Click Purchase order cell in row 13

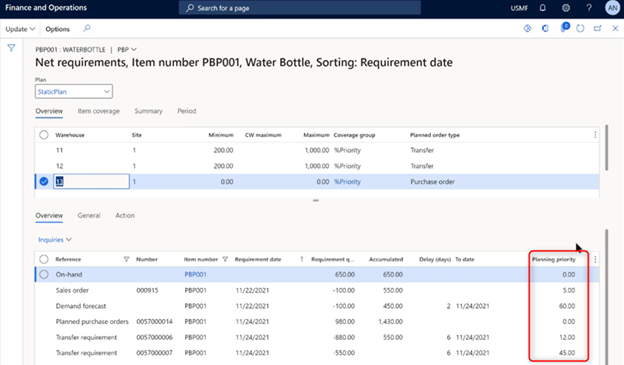click(433, 182)
